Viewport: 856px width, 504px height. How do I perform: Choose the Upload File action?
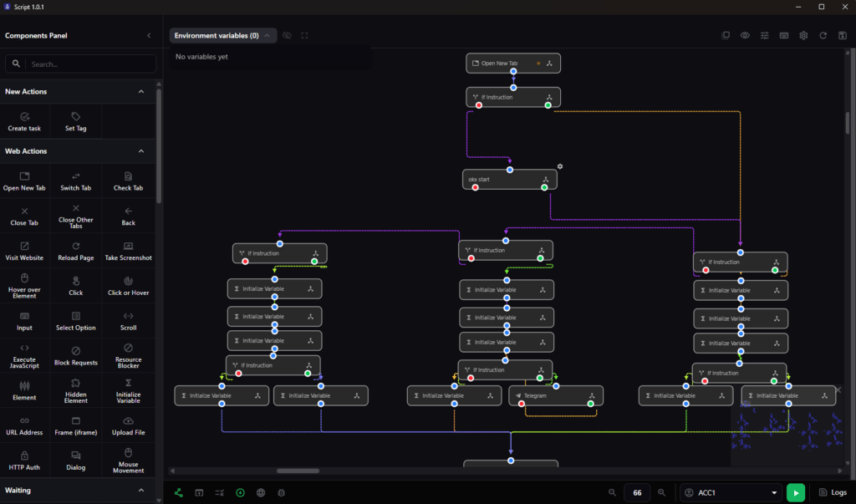pyautogui.click(x=128, y=426)
